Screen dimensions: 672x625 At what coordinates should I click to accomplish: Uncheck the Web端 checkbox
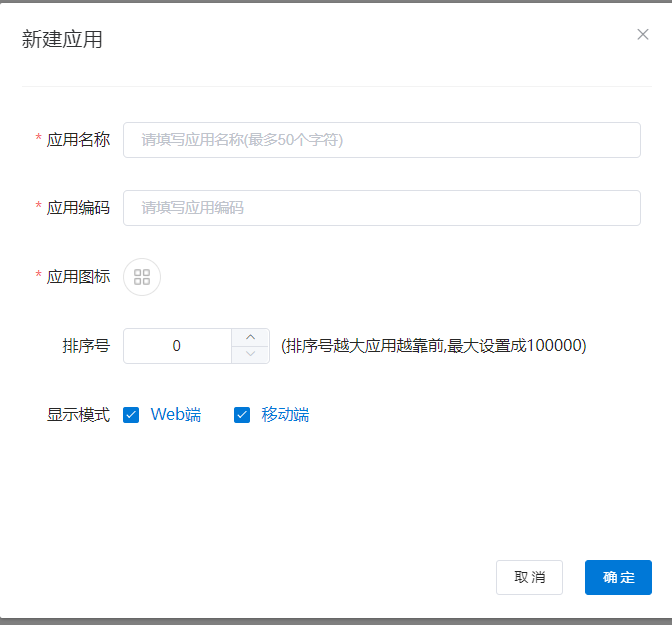(131, 415)
